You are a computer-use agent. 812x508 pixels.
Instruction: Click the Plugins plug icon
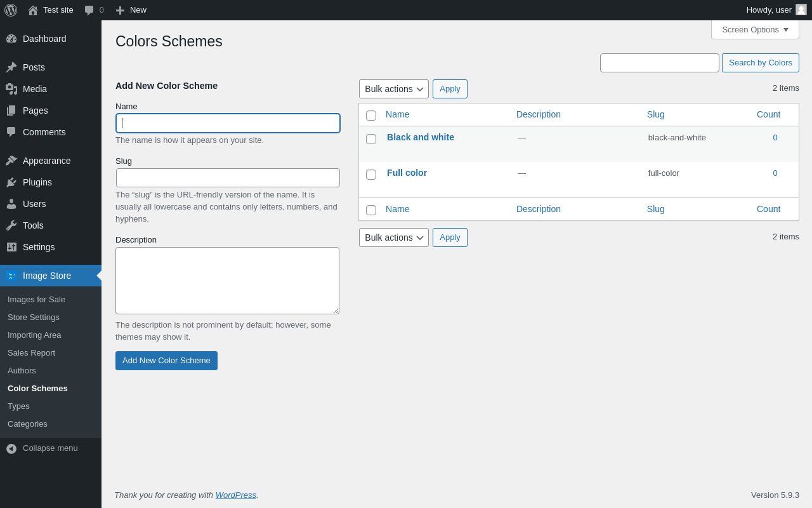tap(11, 182)
